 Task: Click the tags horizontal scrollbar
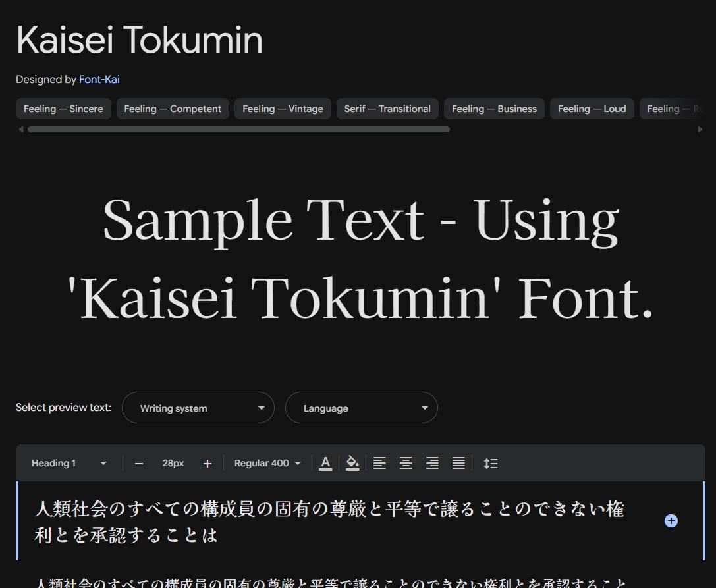tap(239, 130)
